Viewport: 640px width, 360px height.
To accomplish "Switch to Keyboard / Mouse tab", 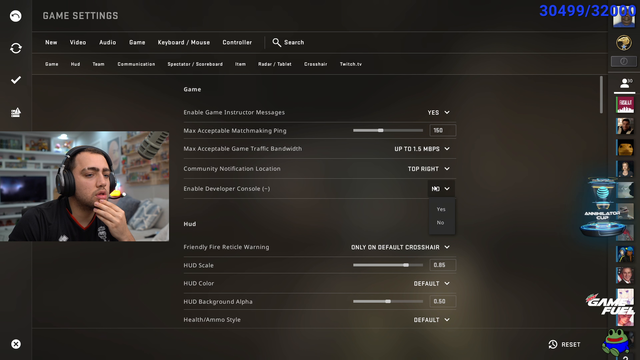I will (184, 42).
